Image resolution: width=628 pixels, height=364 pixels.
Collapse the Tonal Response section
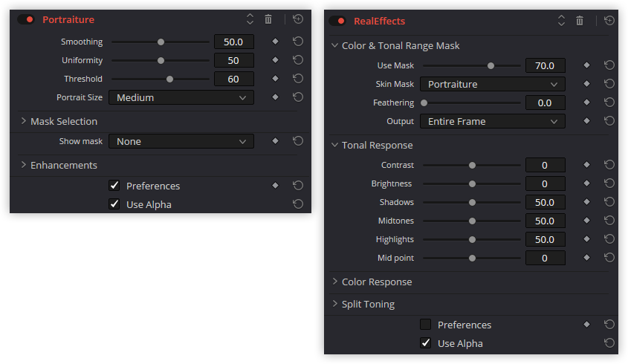pyautogui.click(x=334, y=145)
